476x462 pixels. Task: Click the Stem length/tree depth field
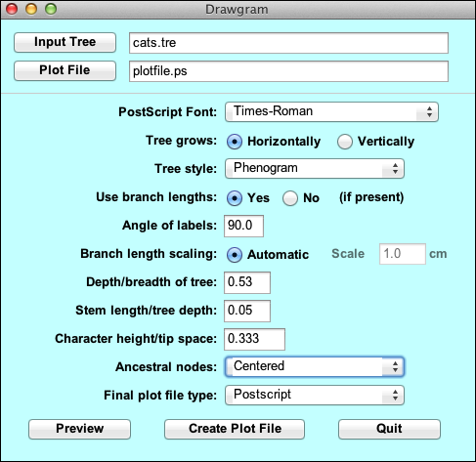pyautogui.click(x=247, y=311)
